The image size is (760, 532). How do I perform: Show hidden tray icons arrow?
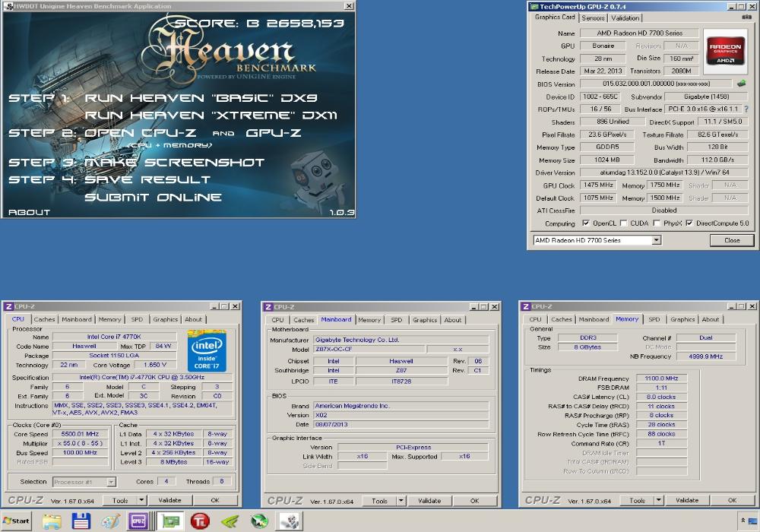743,521
